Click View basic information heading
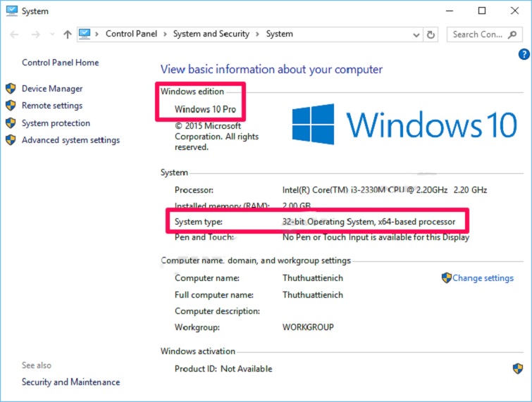 (x=271, y=70)
